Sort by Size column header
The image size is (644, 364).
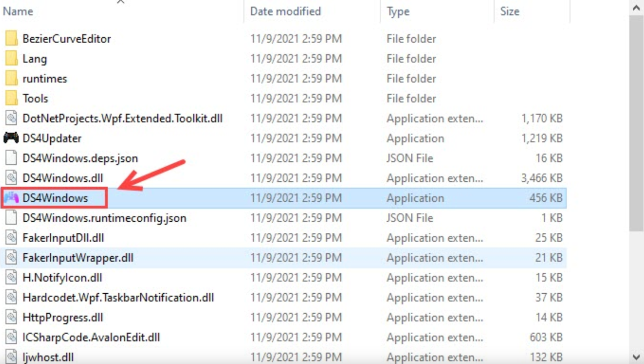click(509, 11)
